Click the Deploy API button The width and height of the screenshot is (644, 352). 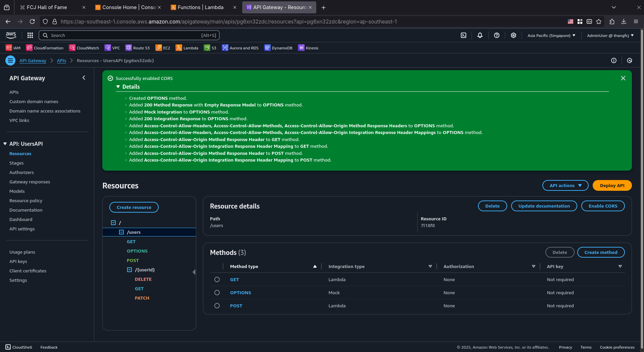coord(612,185)
